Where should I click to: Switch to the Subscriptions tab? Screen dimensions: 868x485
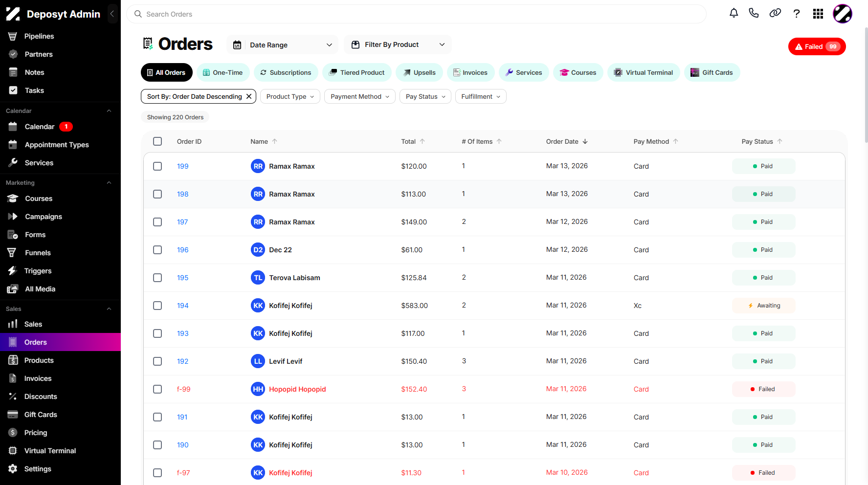point(286,72)
